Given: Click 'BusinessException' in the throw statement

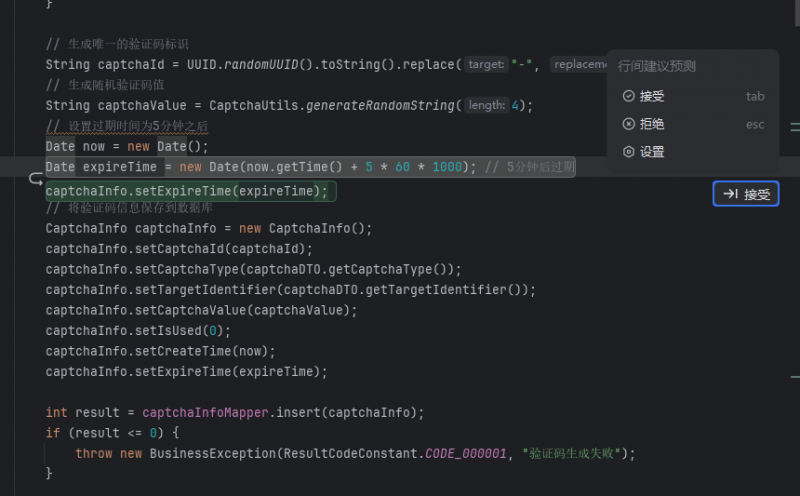Looking at the screenshot, I should (x=213, y=453).
